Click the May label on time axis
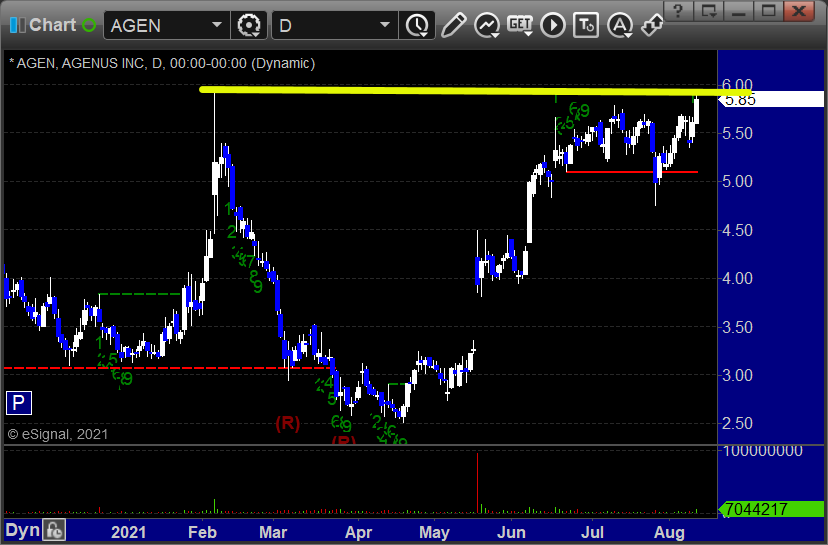Image resolution: width=828 pixels, height=545 pixels. 434,532
